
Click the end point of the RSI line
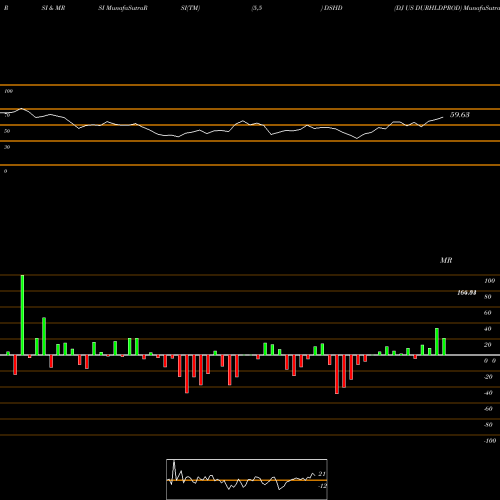[x=443, y=117]
